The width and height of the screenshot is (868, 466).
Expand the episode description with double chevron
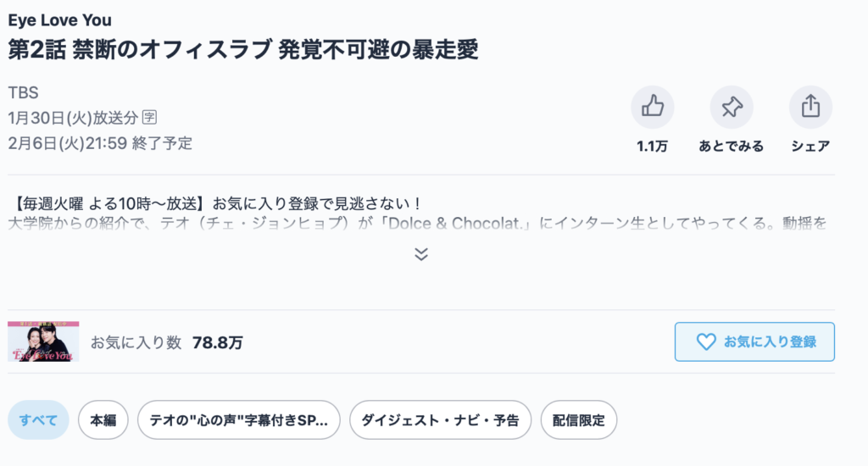pos(421,253)
